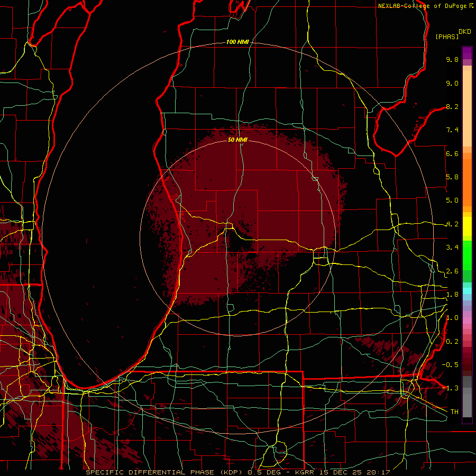The height and width of the screenshot is (476, 476).
Task: Click the 7.4 scale value
Action: point(452,130)
